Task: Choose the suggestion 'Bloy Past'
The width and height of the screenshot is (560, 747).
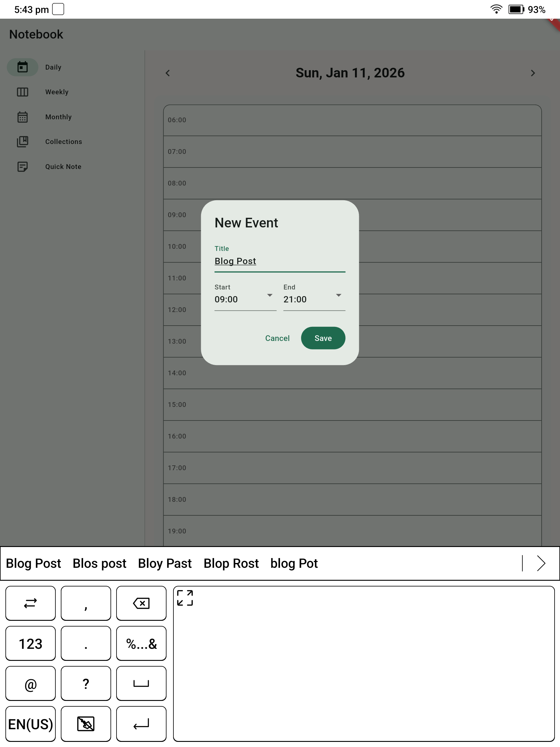Action: [x=165, y=563]
